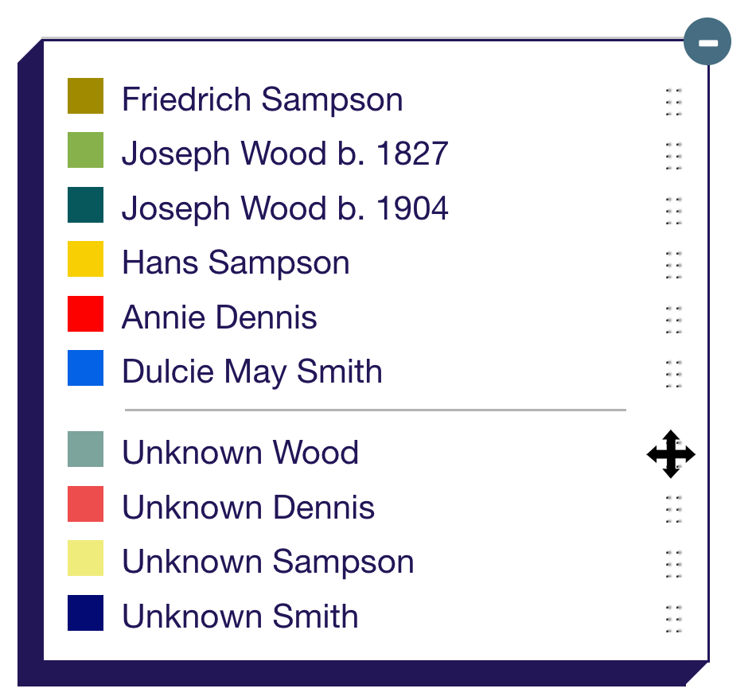Image resolution: width=756 pixels, height=700 pixels.
Task: Click the navy swatch beside Unknown Smith
Action: (85, 612)
